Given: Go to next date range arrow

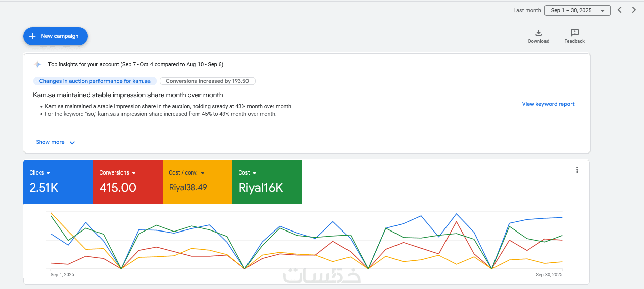Looking at the screenshot, I should point(634,10).
